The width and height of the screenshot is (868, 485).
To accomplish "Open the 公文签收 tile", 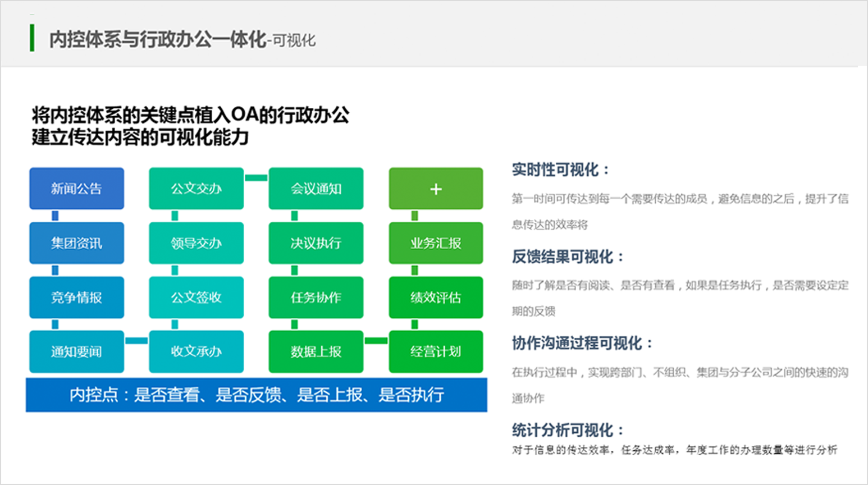I will [196, 298].
